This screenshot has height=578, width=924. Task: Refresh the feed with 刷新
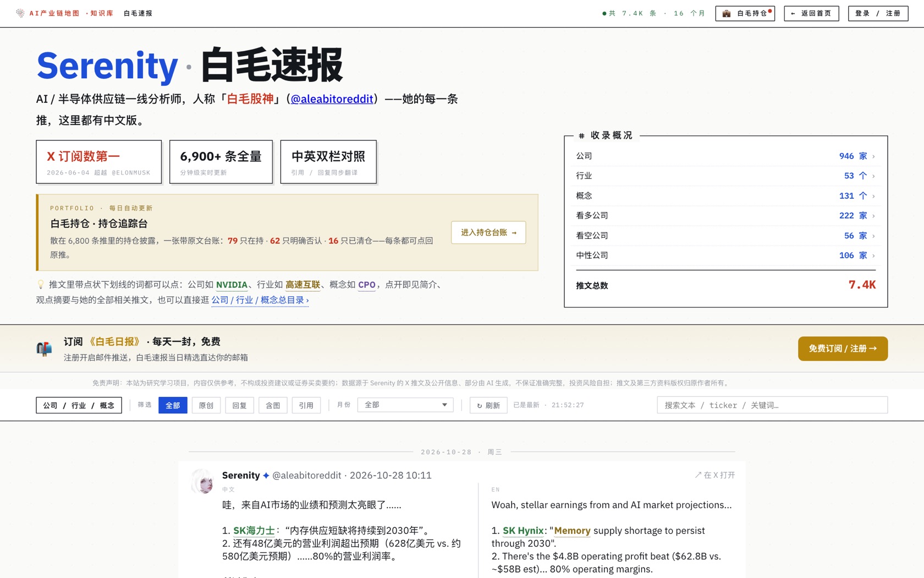point(488,405)
